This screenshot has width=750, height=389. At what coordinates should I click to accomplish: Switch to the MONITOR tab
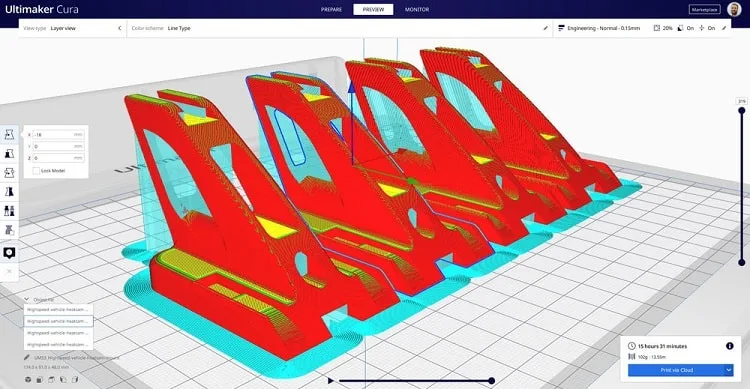tap(417, 10)
